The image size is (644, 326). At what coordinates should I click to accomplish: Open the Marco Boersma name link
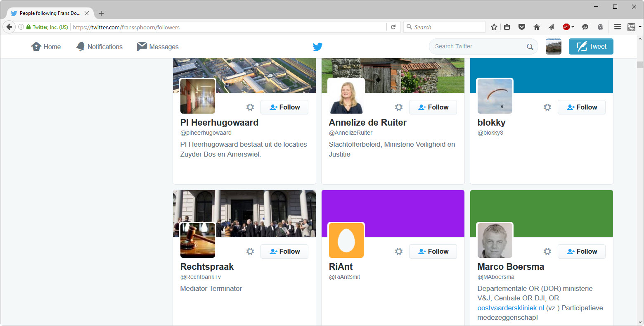point(511,267)
